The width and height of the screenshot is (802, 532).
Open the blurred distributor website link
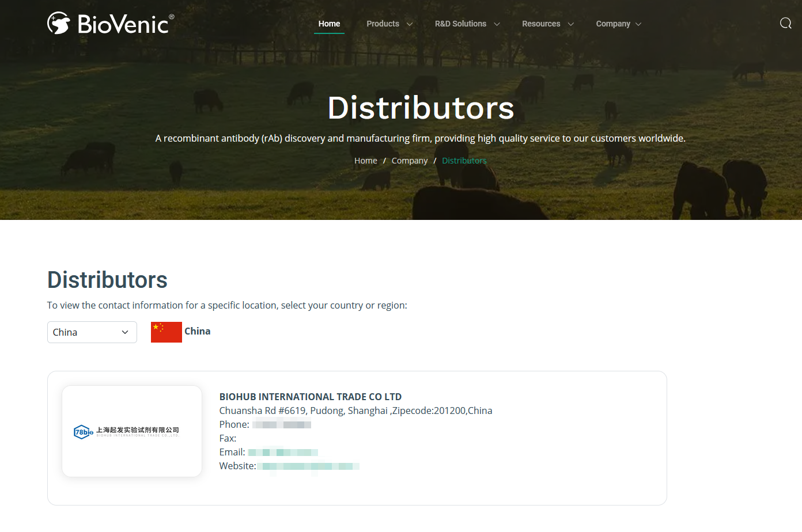click(308, 466)
